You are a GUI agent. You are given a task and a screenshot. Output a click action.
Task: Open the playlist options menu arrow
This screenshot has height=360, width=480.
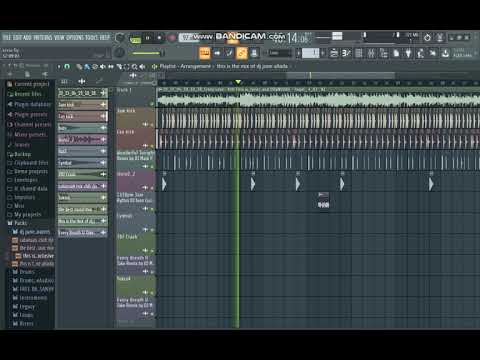click(59, 66)
